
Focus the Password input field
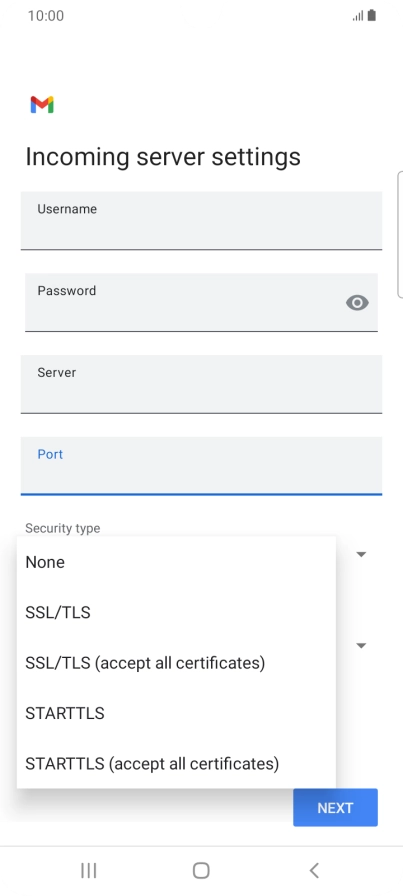201,302
